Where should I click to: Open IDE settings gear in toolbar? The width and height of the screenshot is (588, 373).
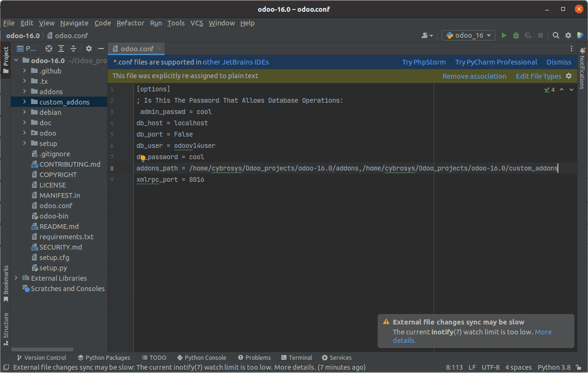coord(568,35)
